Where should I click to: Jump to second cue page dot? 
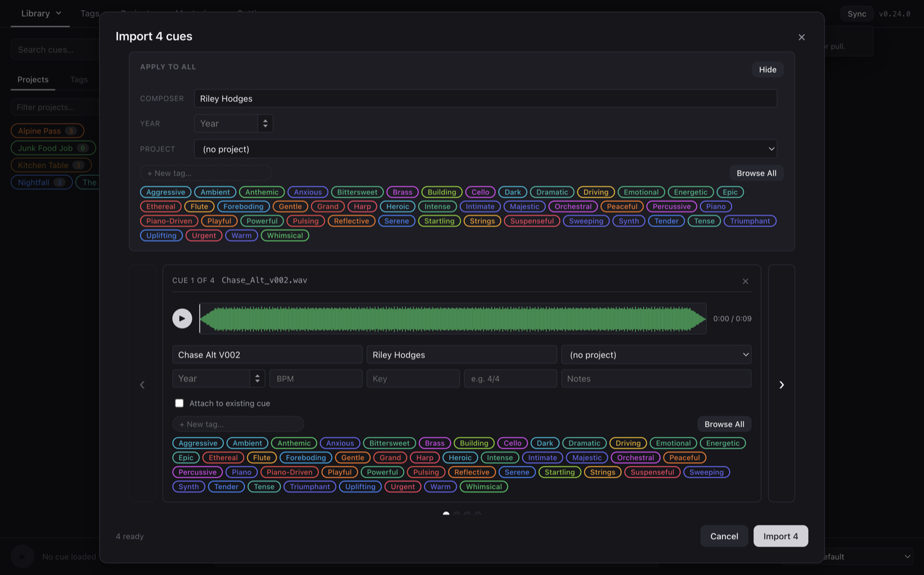tap(457, 514)
